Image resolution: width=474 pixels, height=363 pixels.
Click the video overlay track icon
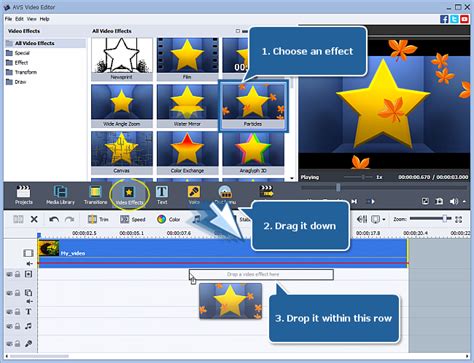pyautogui.click(x=28, y=293)
